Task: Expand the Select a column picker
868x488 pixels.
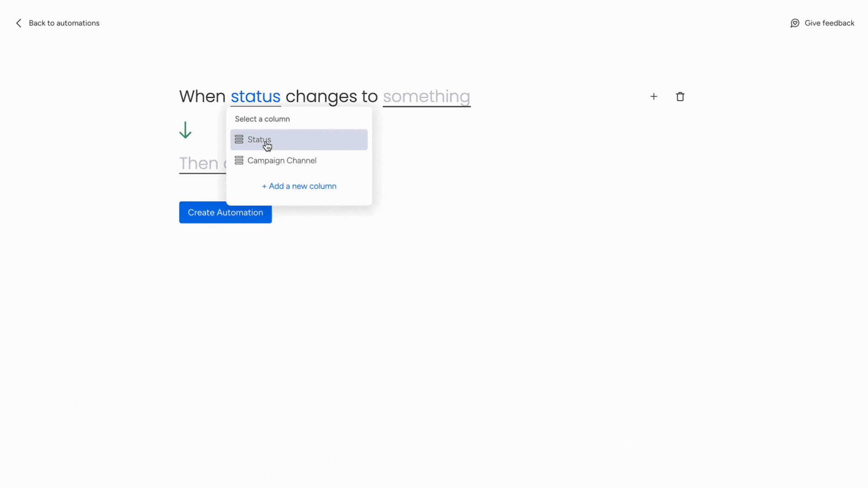Action: pos(262,119)
